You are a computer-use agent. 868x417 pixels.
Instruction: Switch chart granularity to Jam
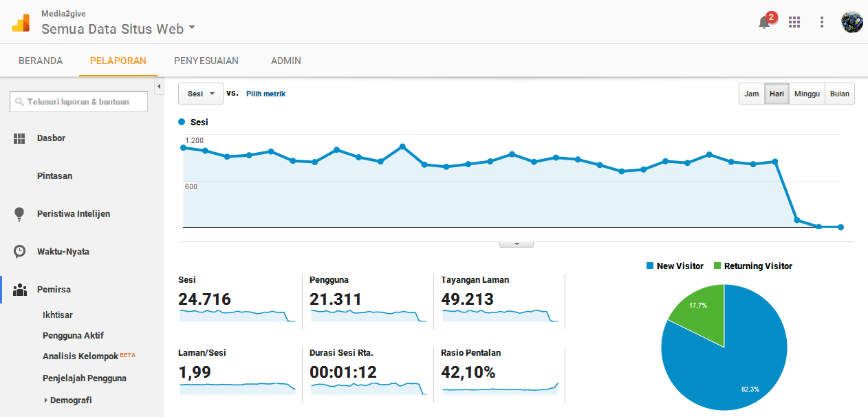coord(751,94)
